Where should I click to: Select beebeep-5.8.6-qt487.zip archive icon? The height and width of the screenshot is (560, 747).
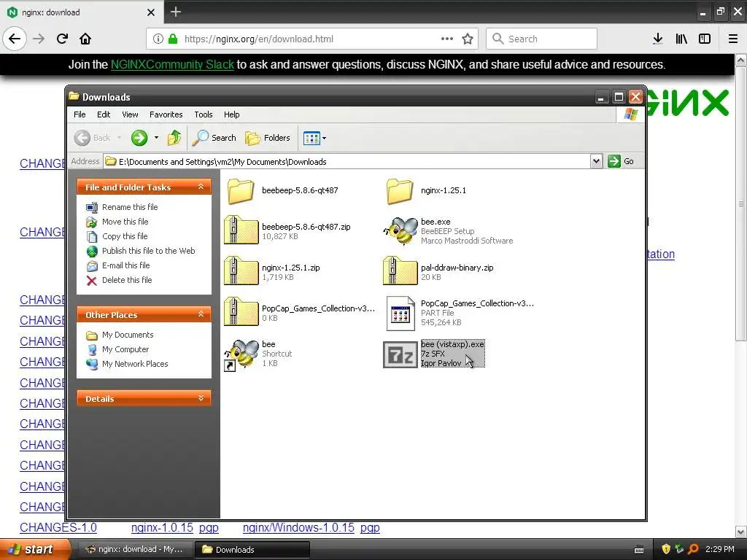pos(241,230)
